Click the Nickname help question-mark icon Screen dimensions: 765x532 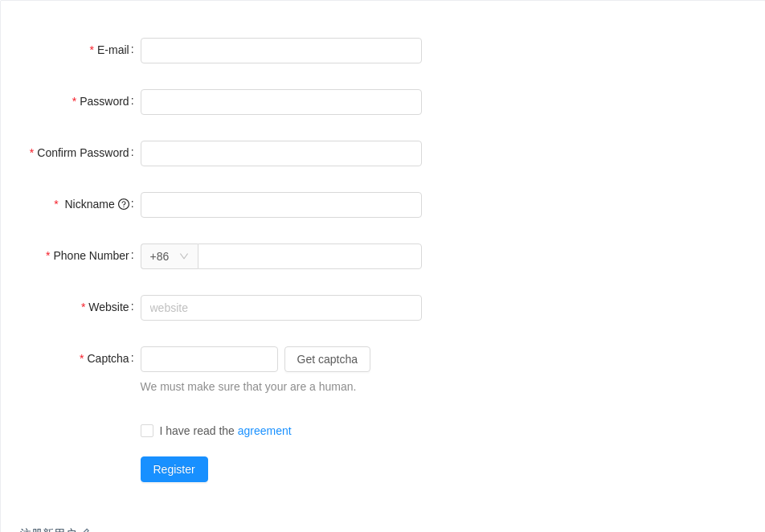pos(124,204)
